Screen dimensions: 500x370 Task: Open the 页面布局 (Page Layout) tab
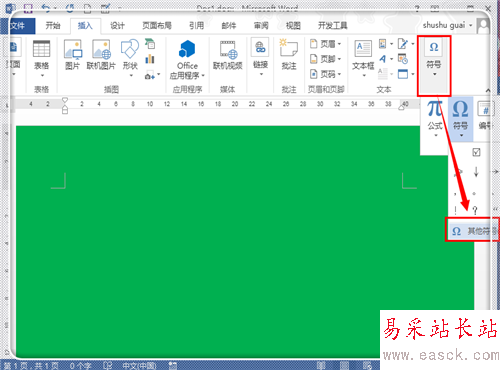coord(157,26)
